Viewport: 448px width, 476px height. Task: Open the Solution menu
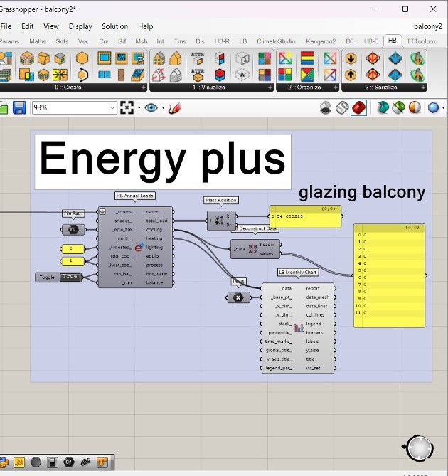click(114, 26)
